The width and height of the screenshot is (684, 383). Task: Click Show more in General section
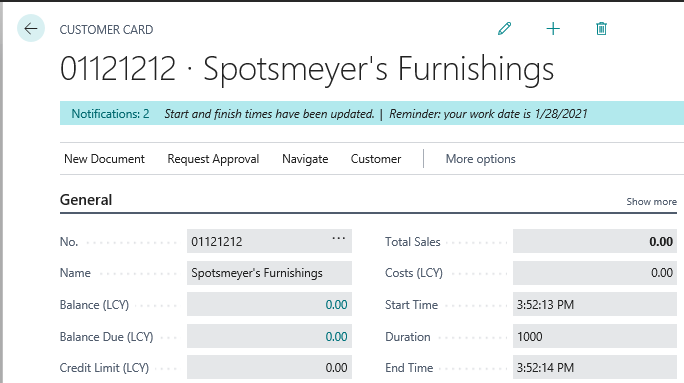[651, 202]
